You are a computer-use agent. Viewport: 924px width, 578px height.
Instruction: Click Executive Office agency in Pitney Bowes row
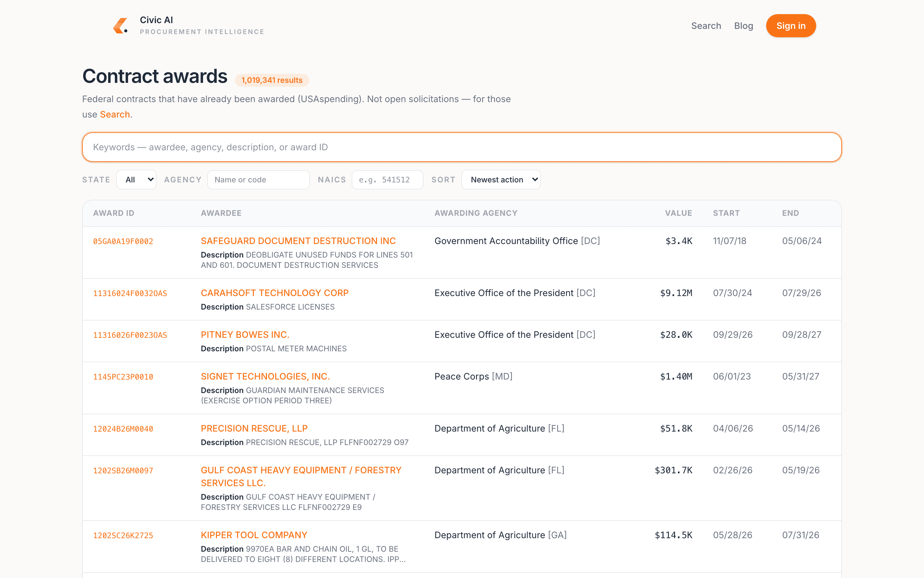[x=515, y=335]
